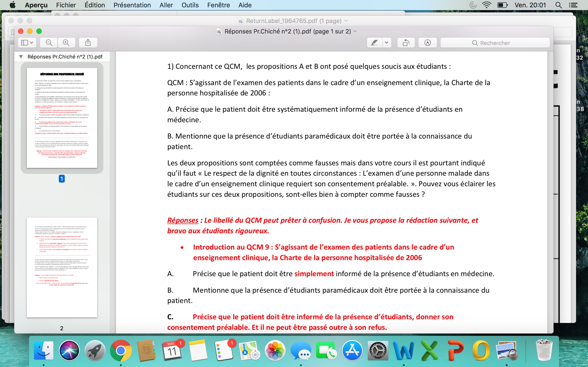The height and width of the screenshot is (367, 588).
Task: Open the Présentation menu
Action: pos(132,5)
